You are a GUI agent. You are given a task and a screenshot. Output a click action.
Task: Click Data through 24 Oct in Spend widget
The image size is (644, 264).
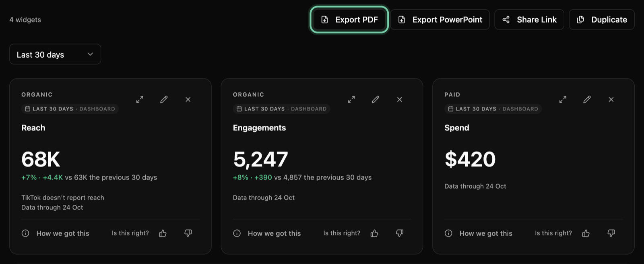point(475,186)
